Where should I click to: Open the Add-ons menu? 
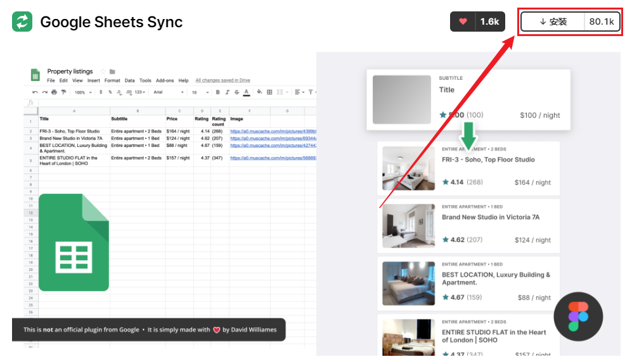coord(165,81)
